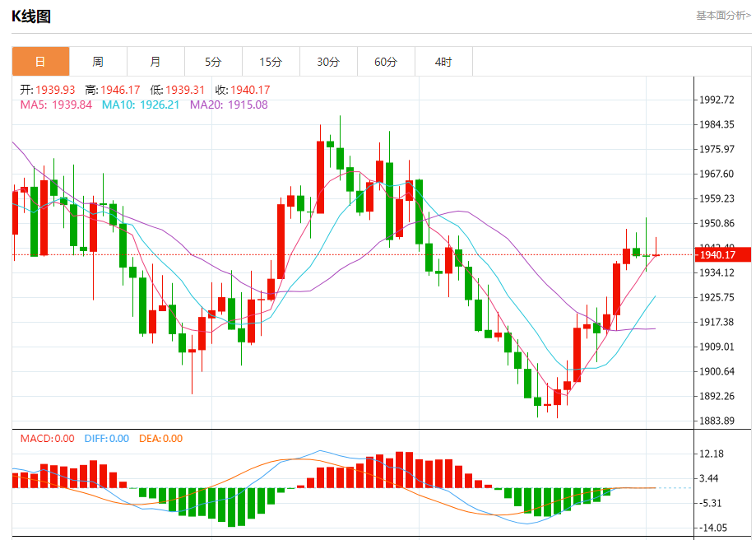Click the 收 1940.17 close value

coord(243,90)
